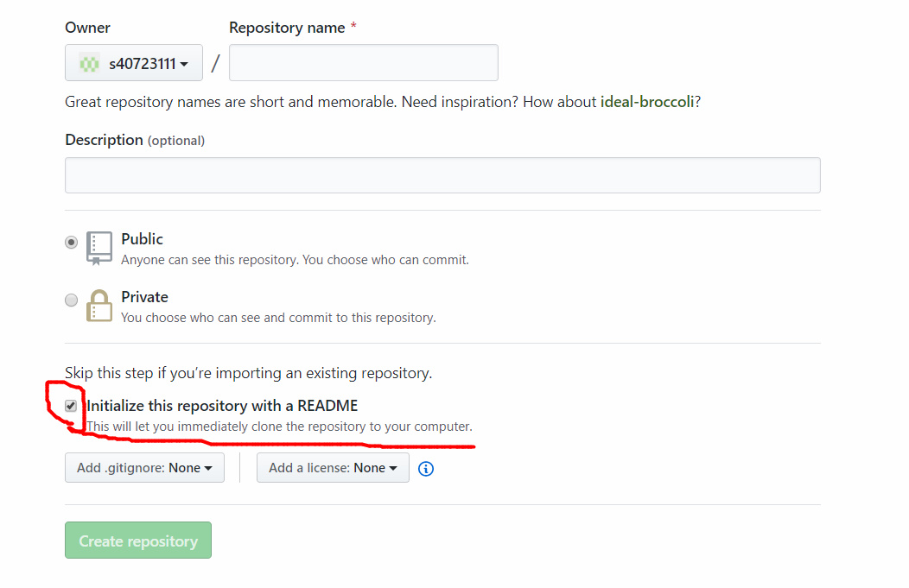Use the ideal-broccoli name suggestion
909x588 pixels.
pyautogui.click(x=647, y=102)
